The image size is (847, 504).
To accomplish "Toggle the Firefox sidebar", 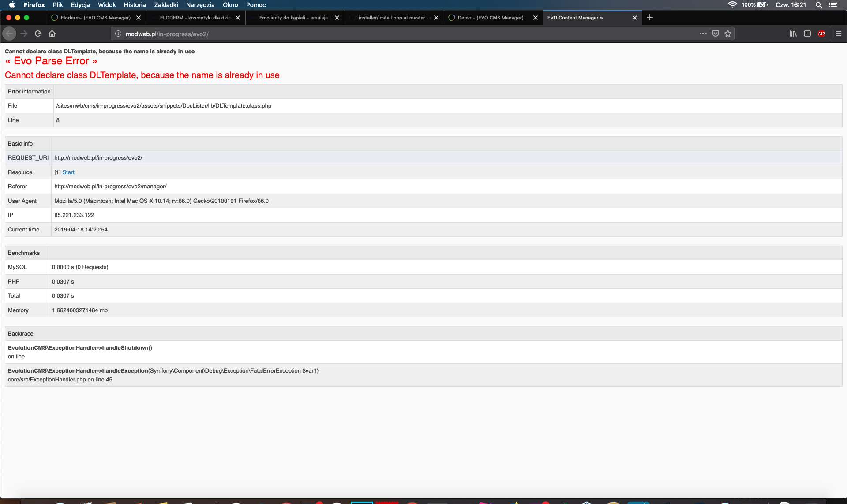I will click(x=807, y=34).
